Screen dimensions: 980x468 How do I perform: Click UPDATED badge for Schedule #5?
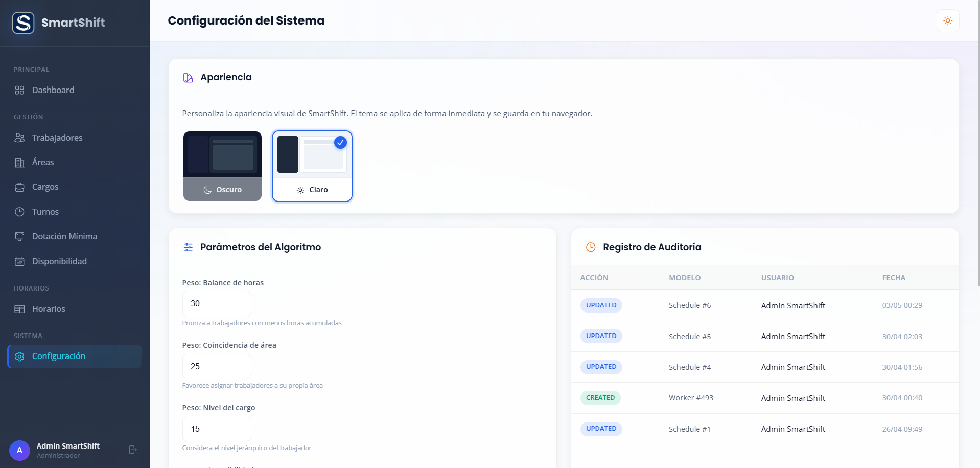601,336
